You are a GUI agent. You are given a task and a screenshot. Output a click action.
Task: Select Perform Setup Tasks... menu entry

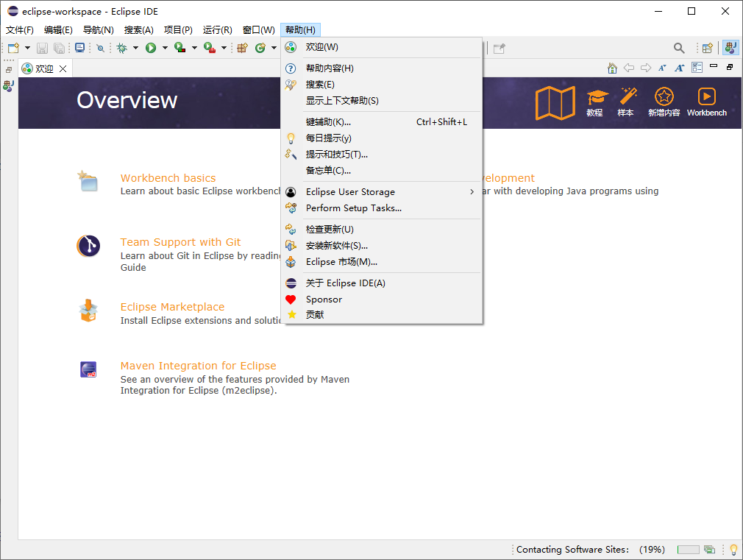pos(382,208)
